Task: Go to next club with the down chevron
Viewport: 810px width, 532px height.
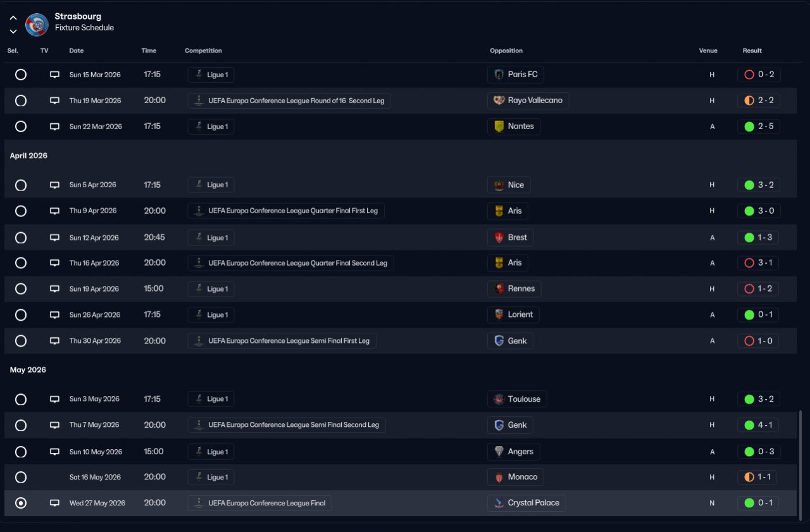Action: 13,31
